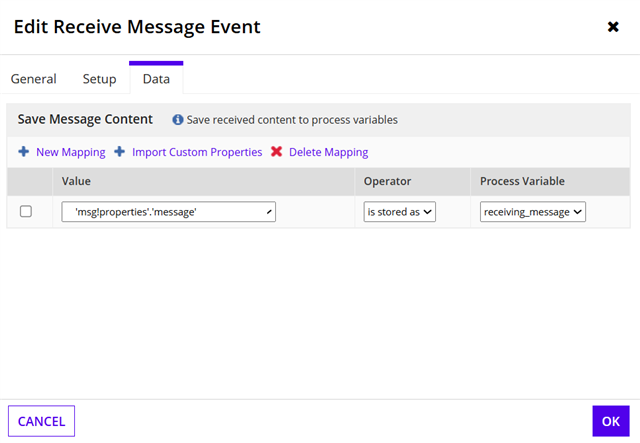640x443 pixels.
Task: Open the receiving_message process variable dropdown
Action: pos(532,212)
